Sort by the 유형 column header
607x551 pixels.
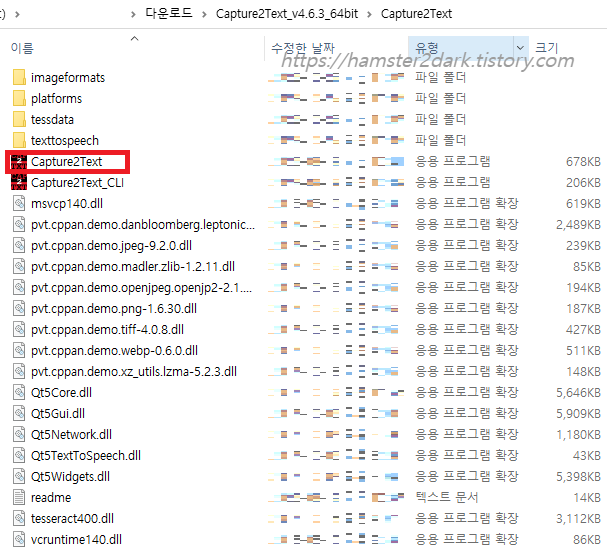[x=427, y=48]
